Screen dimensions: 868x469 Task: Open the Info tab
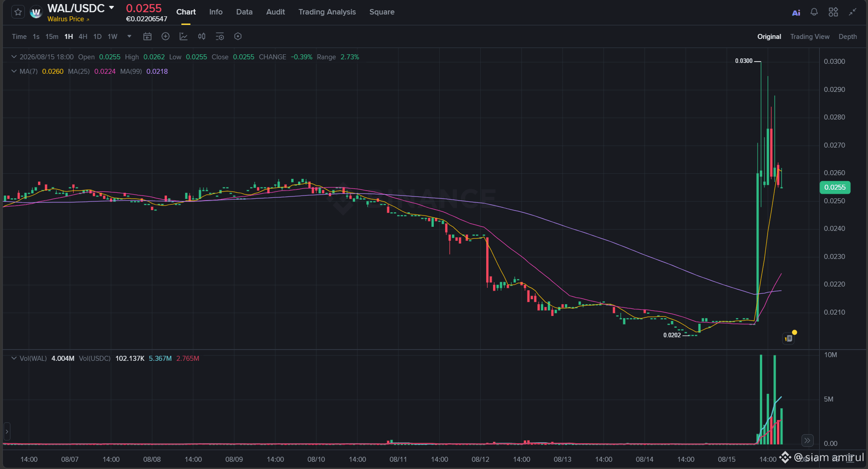(x=216, y=12)
